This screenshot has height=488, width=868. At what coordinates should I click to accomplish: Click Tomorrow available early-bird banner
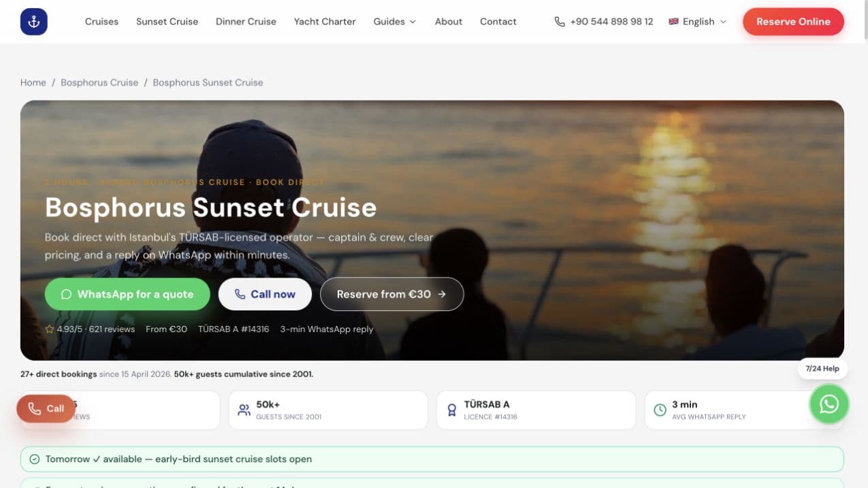(432, 459)
